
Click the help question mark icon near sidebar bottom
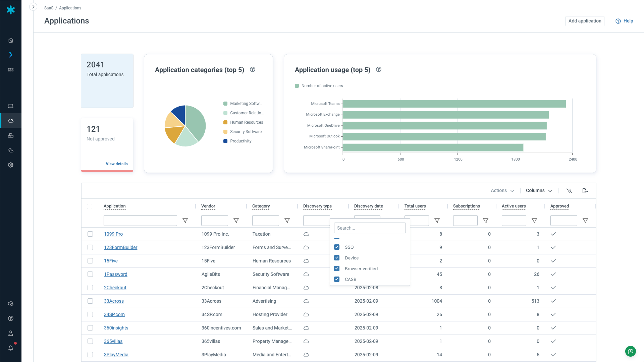[x=11, y=318]
